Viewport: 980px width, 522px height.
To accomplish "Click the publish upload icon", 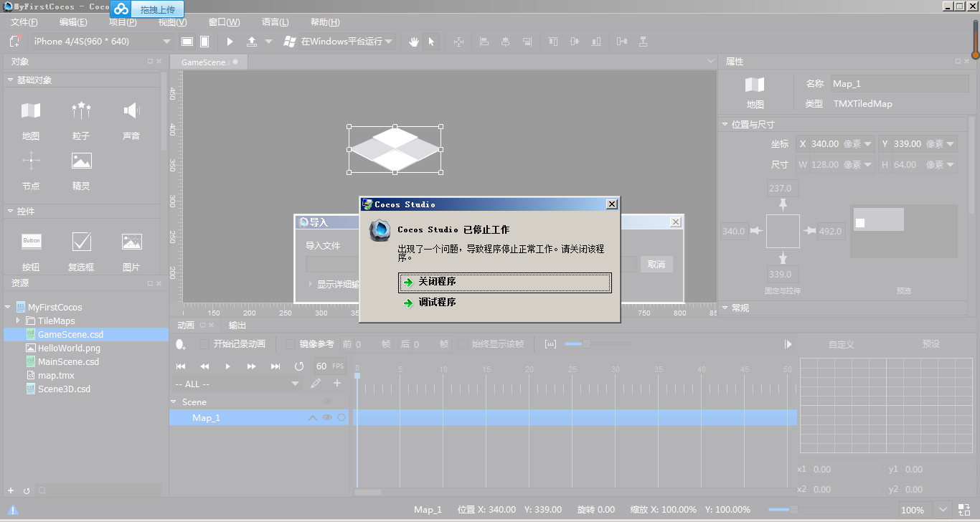I will tap(252, 42).
